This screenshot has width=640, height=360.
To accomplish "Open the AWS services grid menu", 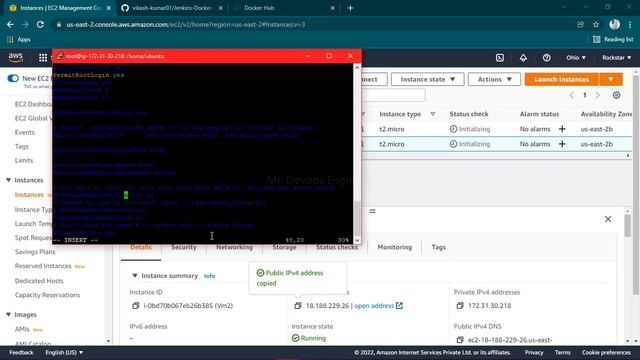I will 43,58.
